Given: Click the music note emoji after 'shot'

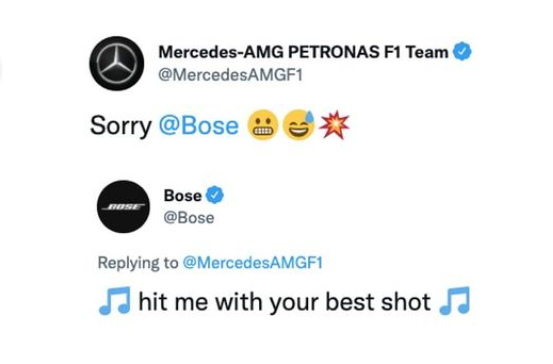Looking at the screenshot, I should point(455,301).
